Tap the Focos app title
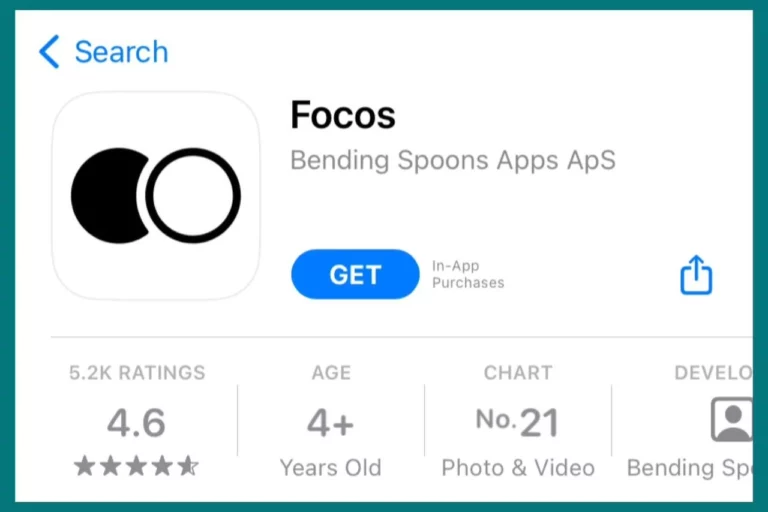This screenshot has width=768, height=512. [x=343, y=115]
